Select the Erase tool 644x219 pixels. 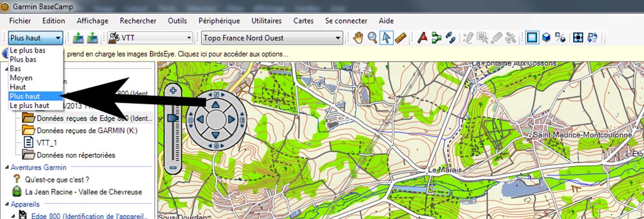tap(496, 38)
